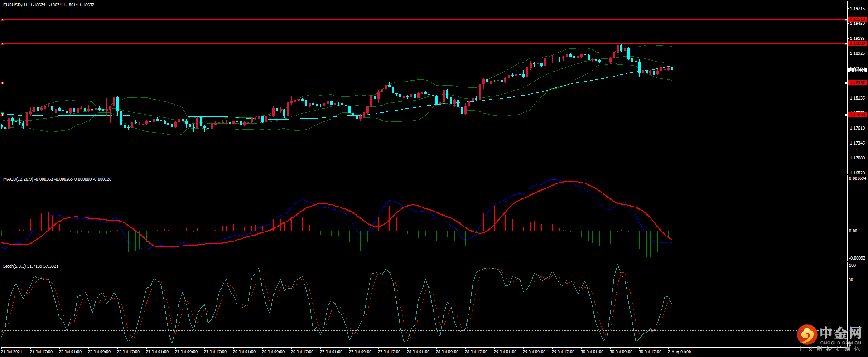Click the EURUSD,H1 chart title label

pyautogui.click(x=15, y=5)
